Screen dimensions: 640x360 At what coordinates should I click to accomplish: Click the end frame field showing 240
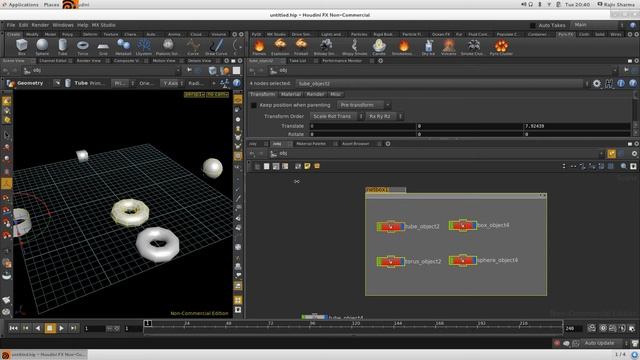[572, 328]
